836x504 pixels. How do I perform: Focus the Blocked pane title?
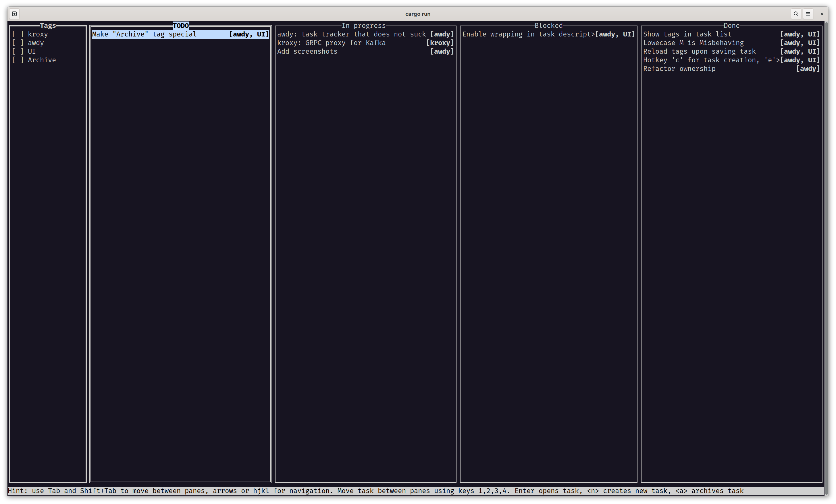(549, 26)
